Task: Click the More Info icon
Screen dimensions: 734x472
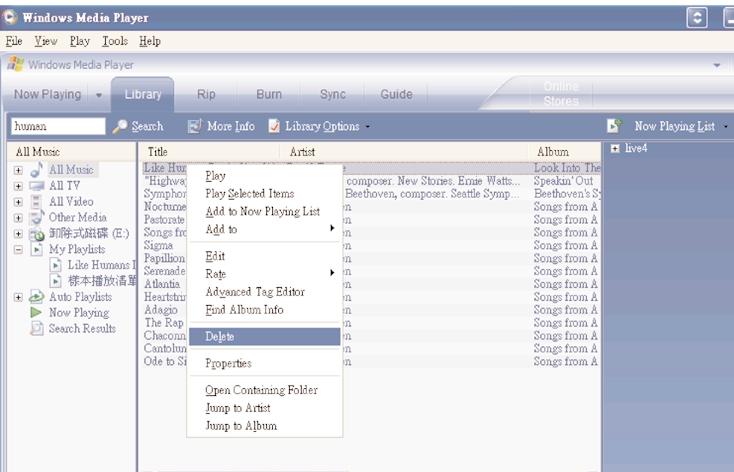Action: coord(194,126)
